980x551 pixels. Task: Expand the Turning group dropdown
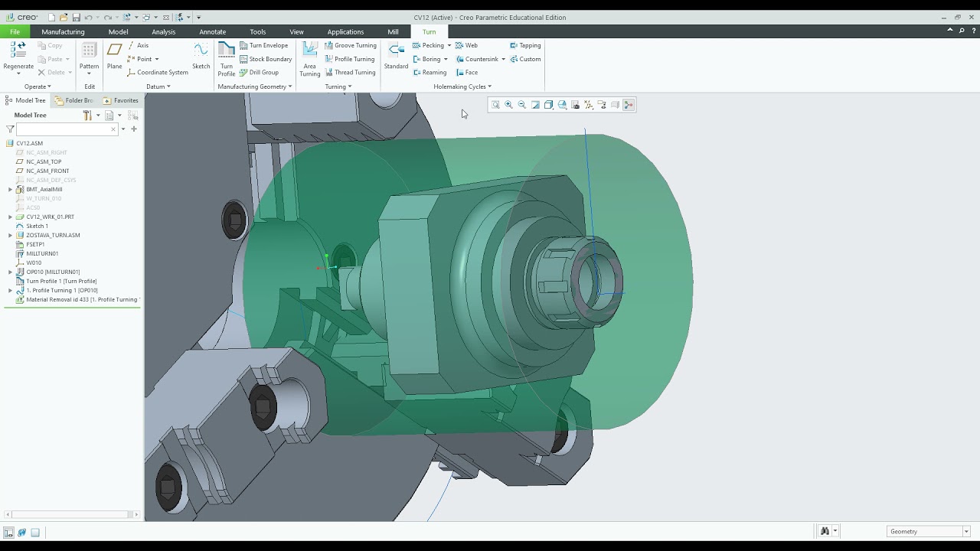338,86
